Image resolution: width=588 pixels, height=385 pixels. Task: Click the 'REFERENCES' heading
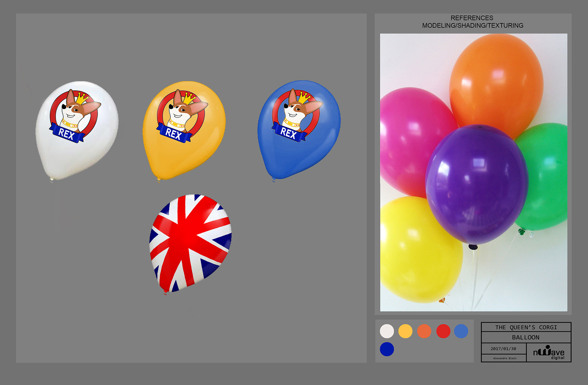click(x=472, y=18)
